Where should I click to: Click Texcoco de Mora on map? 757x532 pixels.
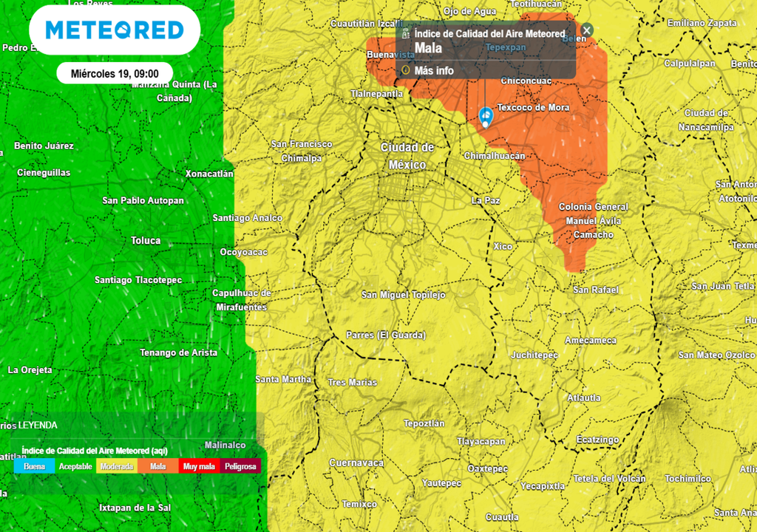[533, 107]
